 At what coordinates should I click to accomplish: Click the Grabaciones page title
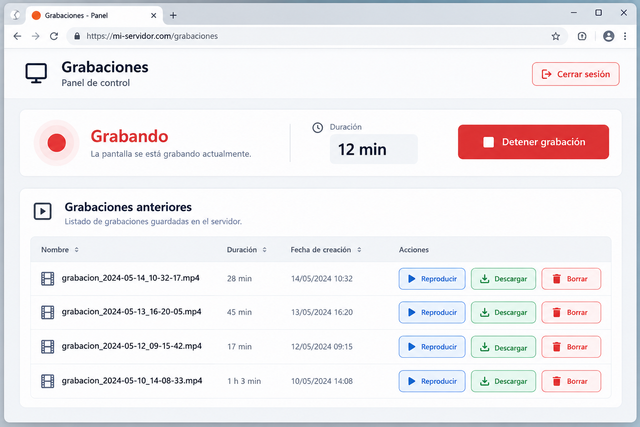point(105,67)
